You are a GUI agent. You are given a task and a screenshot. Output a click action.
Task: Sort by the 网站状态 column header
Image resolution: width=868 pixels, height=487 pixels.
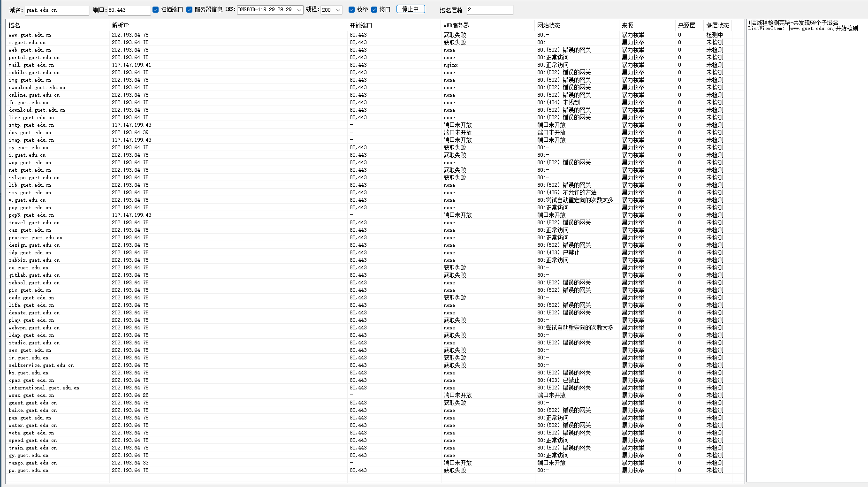548,25
